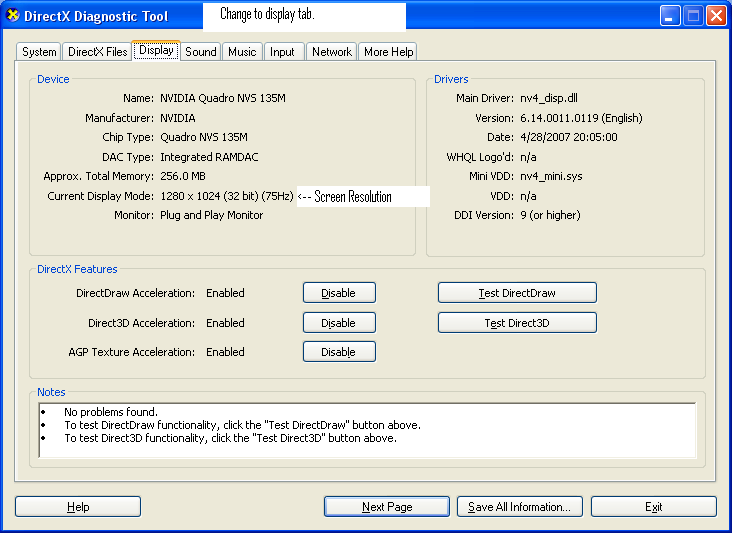The height and width of the screenshot is (533, 732).
Task: Disable Direct3D Acceleration
Action: point(339,323)
